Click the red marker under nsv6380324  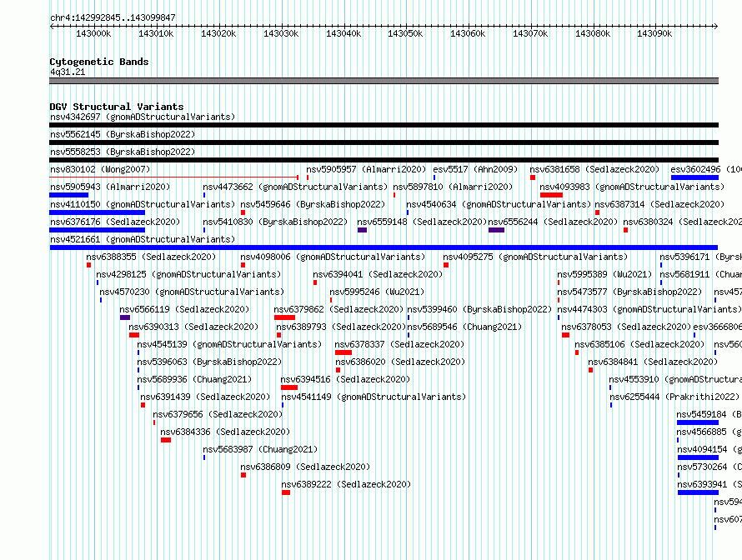pos(625,230)
